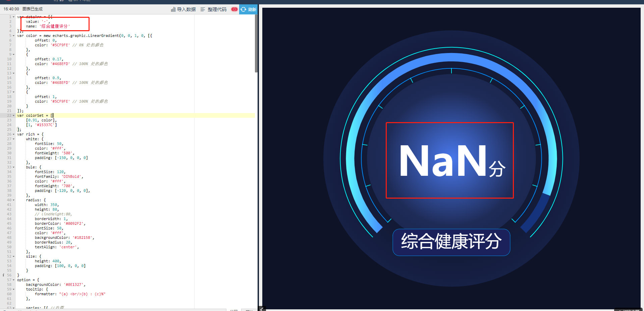This screenshot has height=311, width=644.
Task: Fold the color gradient block at line 5
Action: [13, 36]
